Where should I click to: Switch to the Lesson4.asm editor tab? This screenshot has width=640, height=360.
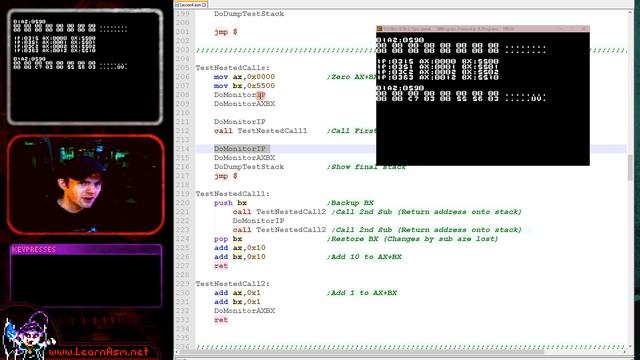coord(191,4)
